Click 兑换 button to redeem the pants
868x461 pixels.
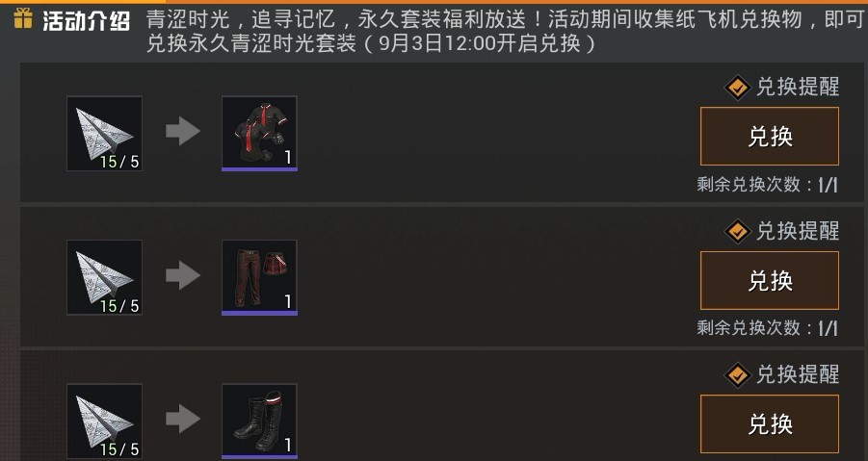coord(770,280)
